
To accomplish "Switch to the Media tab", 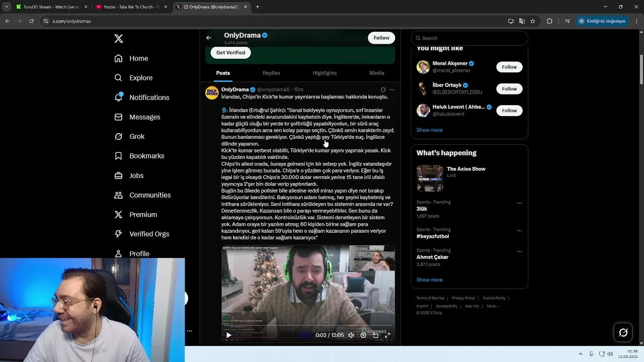I will 377,73.
